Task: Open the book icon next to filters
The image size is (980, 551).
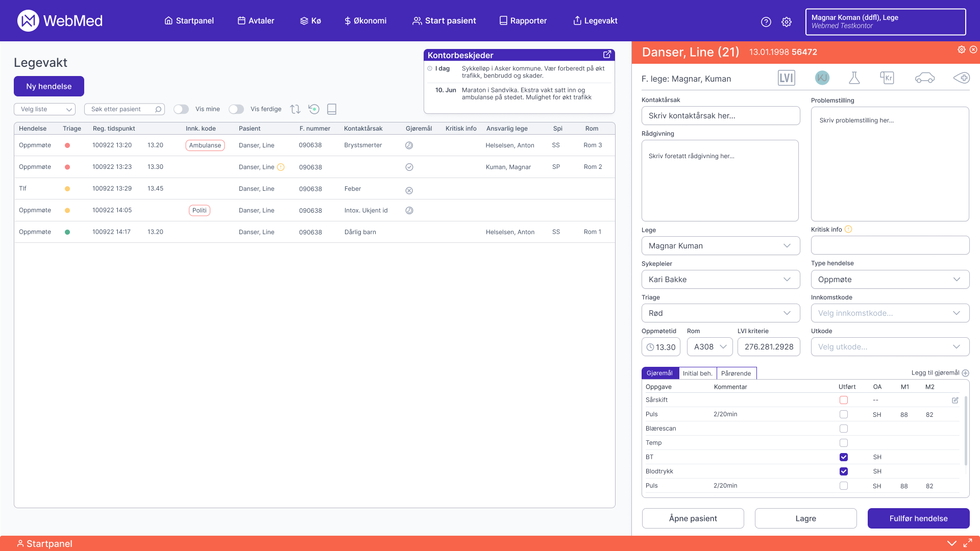Action: [x=332, y=109]
